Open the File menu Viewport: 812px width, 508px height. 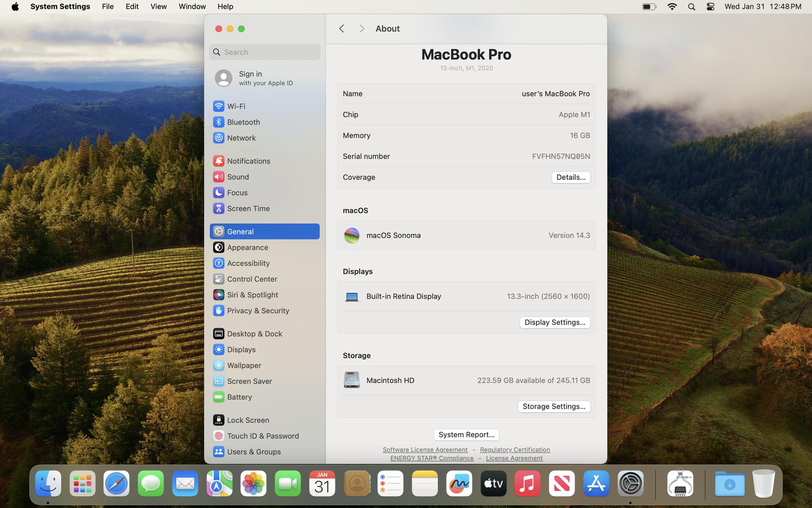[108, 7]
